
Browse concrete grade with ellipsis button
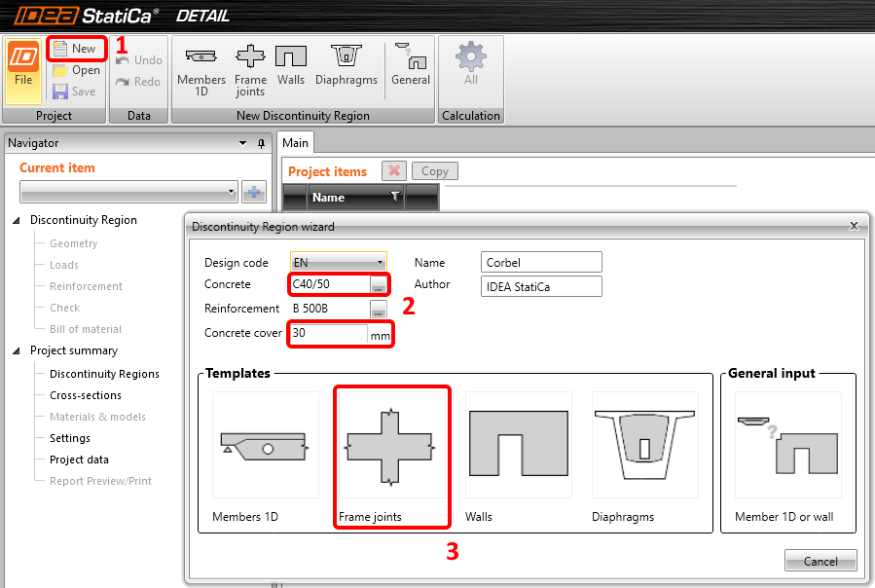click(x=379, y=285)
